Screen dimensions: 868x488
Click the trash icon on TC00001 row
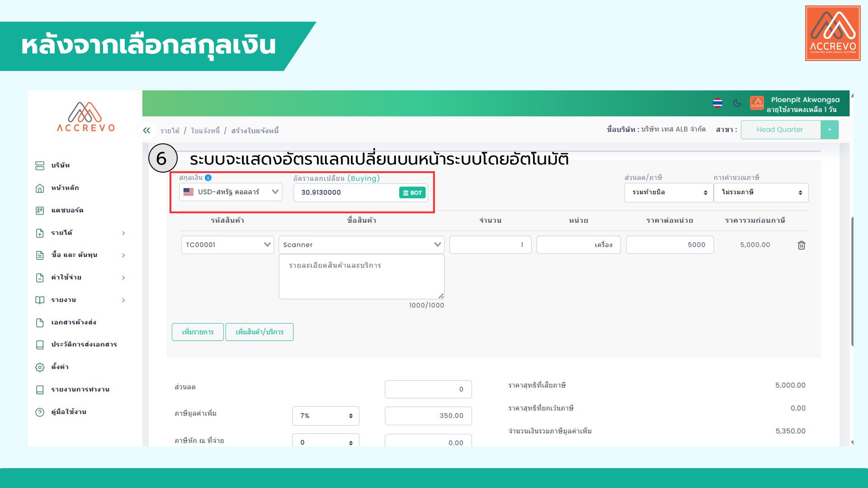coord(801,245)
